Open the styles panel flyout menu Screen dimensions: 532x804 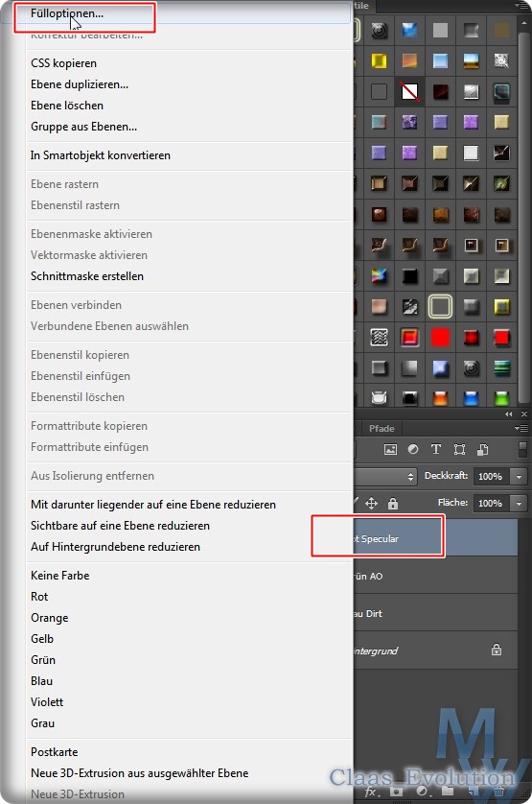(521, 6)
